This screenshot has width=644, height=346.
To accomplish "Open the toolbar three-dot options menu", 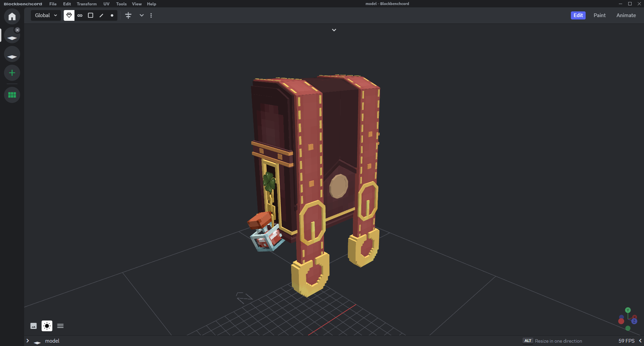I will pyautogui.click(x=151, y=15).
